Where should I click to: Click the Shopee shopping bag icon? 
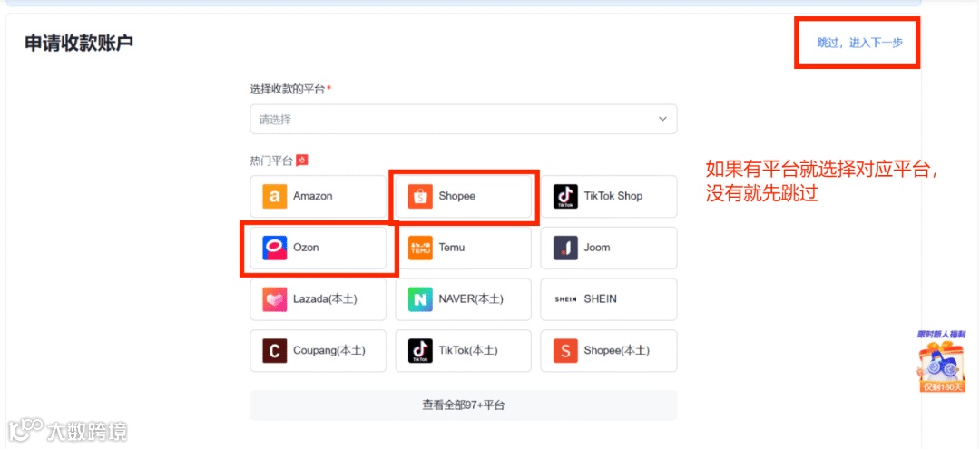(x=420, y=196)
